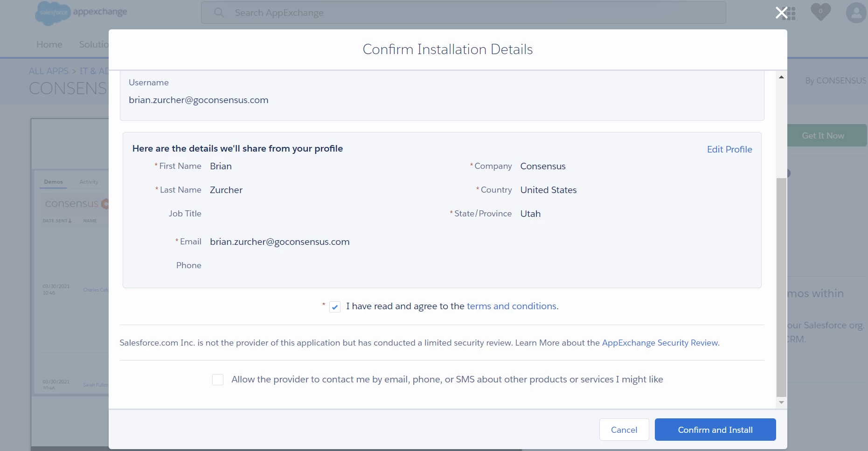Open the user profile avatar icon
Viewport: 868px width, 451px height.
tap(856, 13)
